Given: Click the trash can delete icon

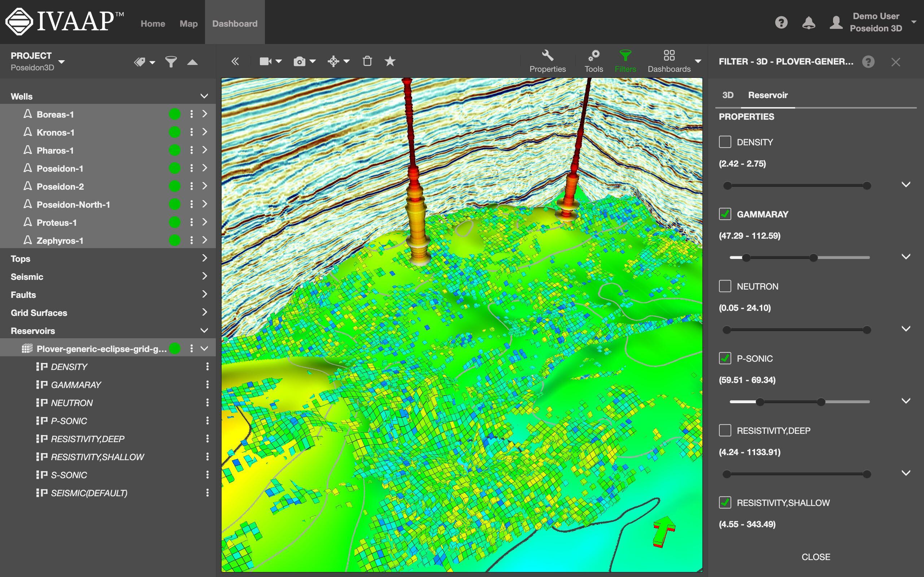Looking at the screenshot, I should click(367, 61).
